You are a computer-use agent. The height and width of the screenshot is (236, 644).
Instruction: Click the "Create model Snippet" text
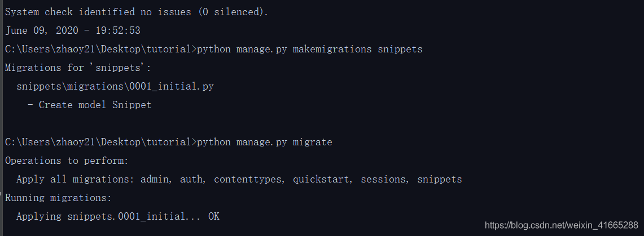pyautogui.click(x=95, y=105)
